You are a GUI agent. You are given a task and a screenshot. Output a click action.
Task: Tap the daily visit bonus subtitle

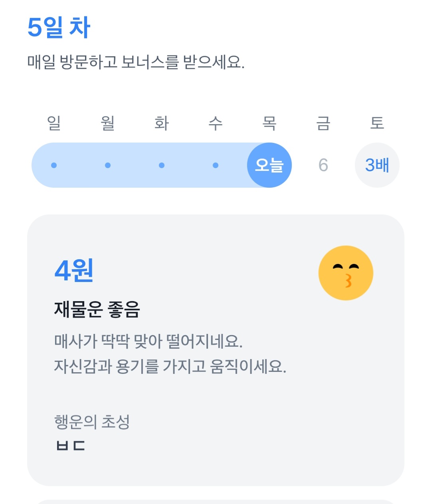tap(136, 62)
